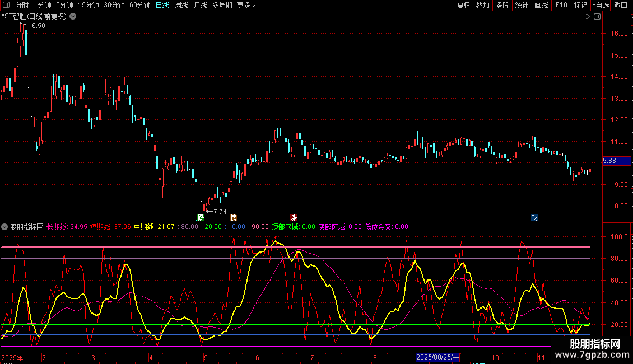Open F10 company info
633x364 pixels.
(561, 5)
